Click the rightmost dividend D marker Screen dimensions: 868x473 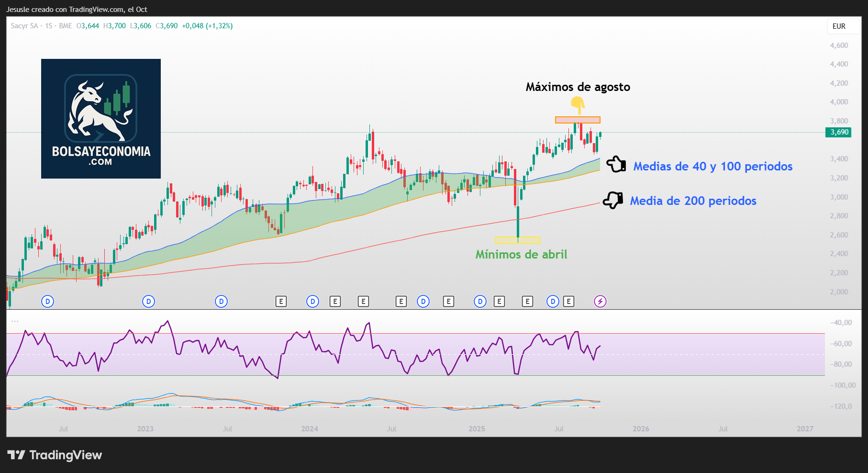click(553, 301)
